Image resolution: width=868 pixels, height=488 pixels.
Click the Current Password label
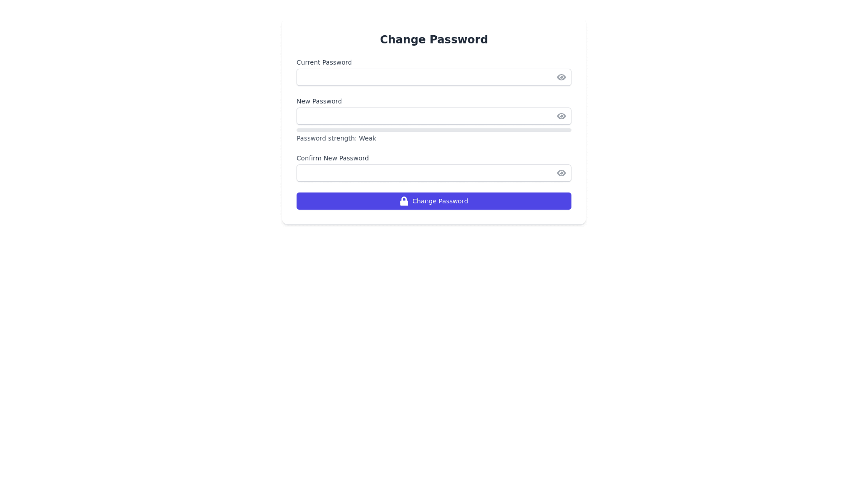[x=324, y=62]
